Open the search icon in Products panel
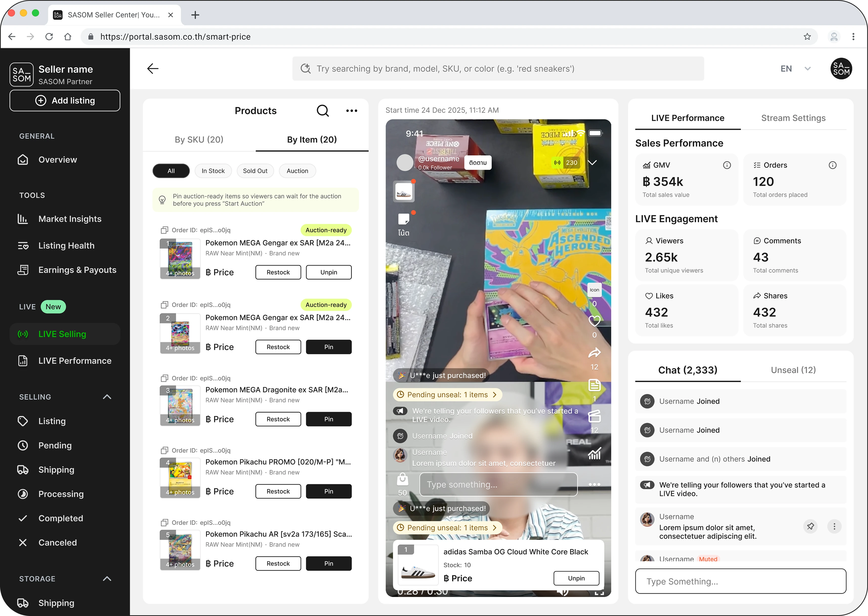868x616 pixels. (323, 111)
